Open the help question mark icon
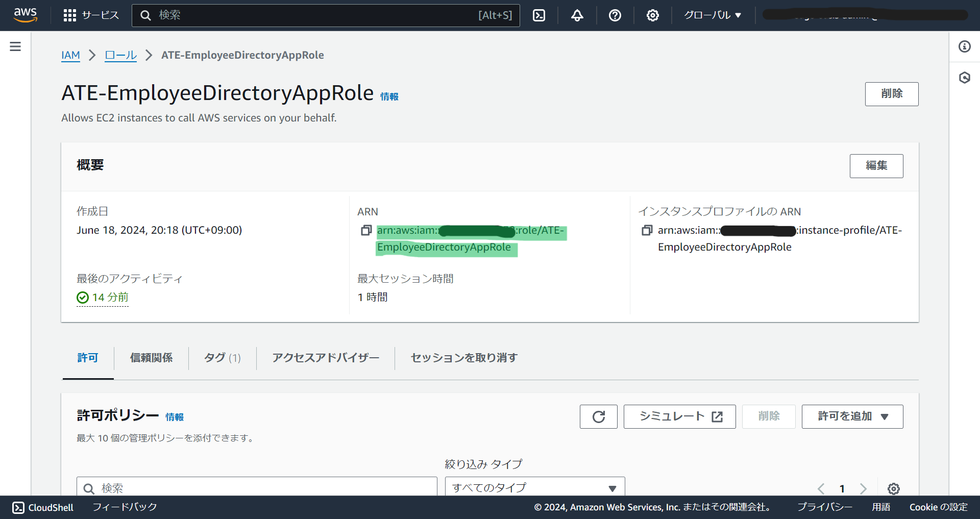 click(x=615, y=15)
